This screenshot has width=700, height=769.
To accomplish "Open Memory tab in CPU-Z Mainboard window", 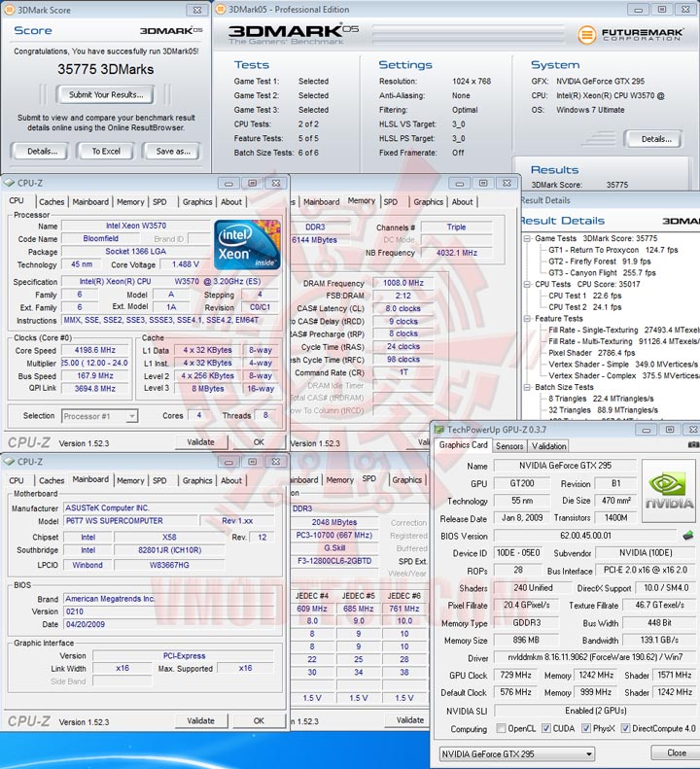I will 130,480.
